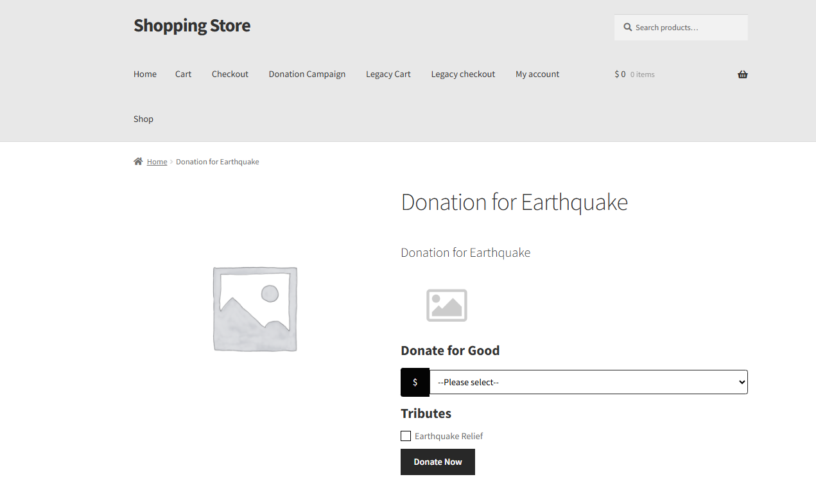Screen dimensions: 816x504
Task: Visit the My account page
Action: [537, 74]
